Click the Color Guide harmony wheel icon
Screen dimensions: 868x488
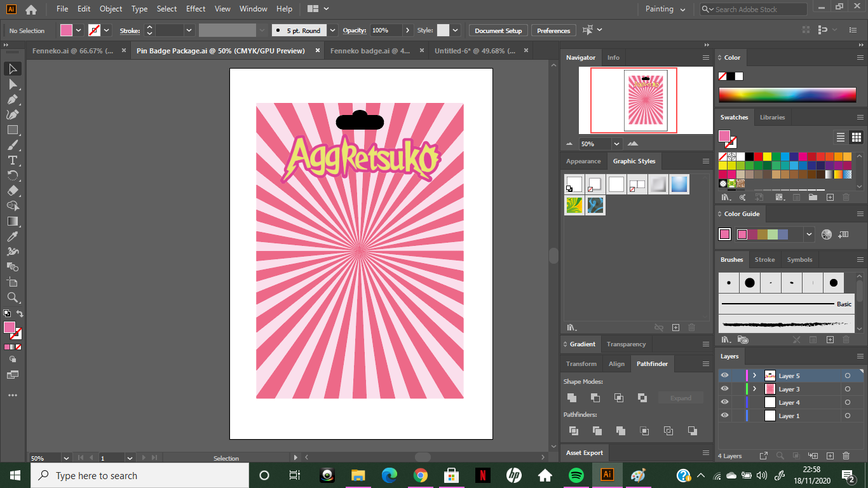point(826,234)
